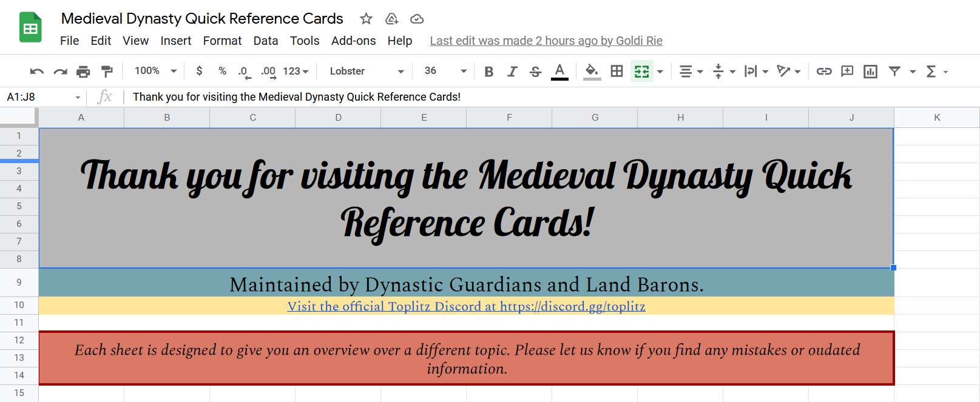The width and height of the screenshot is (980, 402).
Task: Open horizontal align dropdown
Action: coord(691,72)
